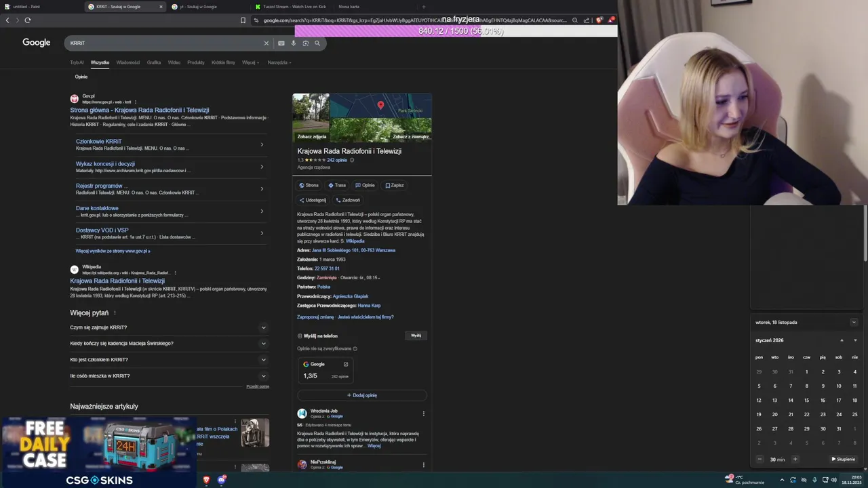The width and height of the screenshot is (868, 488).
Task: Open the on-screen keyboard icon in search bar
Action: 281,43
